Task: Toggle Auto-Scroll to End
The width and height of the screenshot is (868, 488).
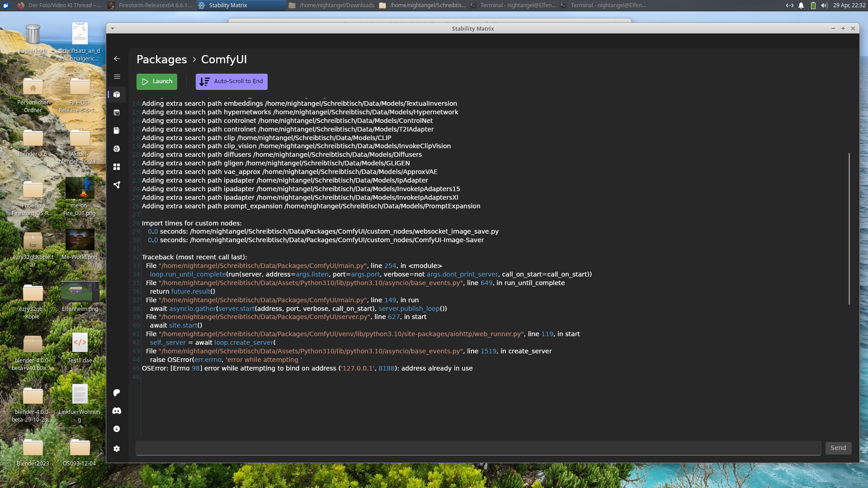Action: 231,82
